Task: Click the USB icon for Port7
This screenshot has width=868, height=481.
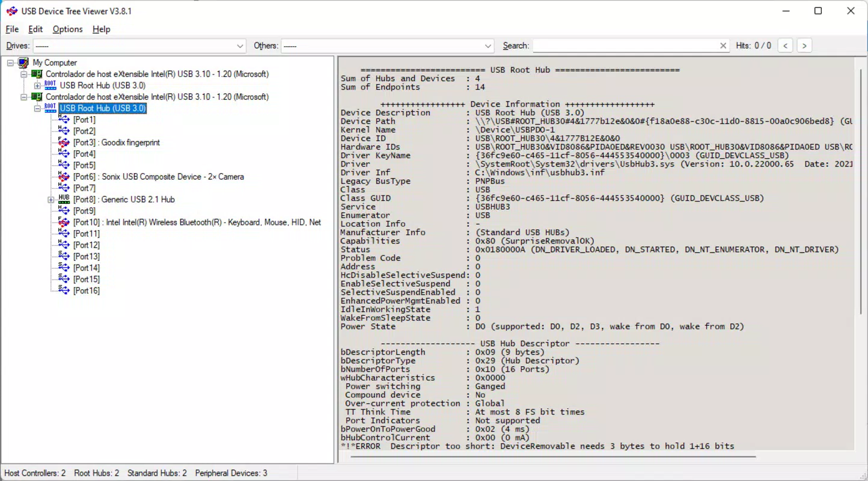Action: point(64,188)
